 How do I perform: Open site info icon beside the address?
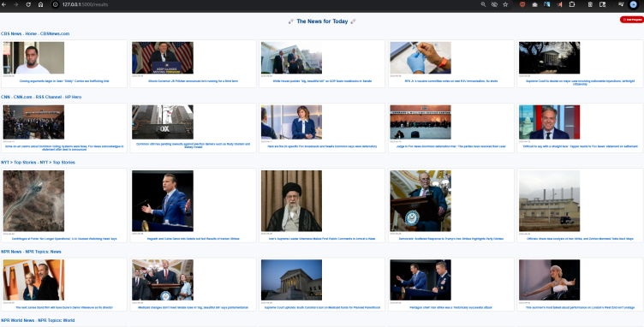[x=56, y=4]
